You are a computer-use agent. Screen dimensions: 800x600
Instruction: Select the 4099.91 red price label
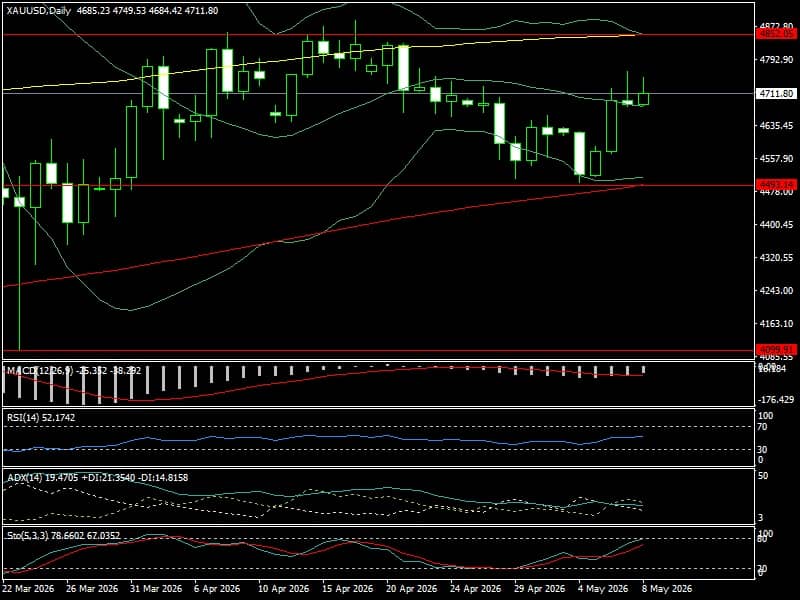[776, 349]
